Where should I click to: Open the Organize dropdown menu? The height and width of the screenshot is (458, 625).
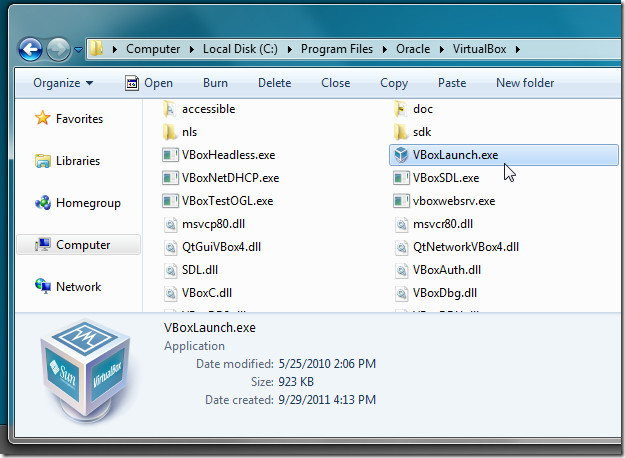click(63, 83)
